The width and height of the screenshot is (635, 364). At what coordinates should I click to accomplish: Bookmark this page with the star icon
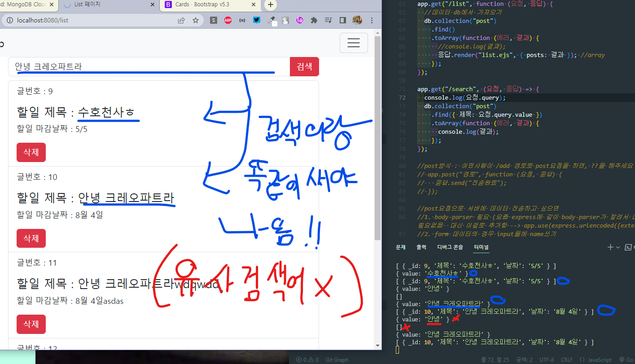coord(196,20)
